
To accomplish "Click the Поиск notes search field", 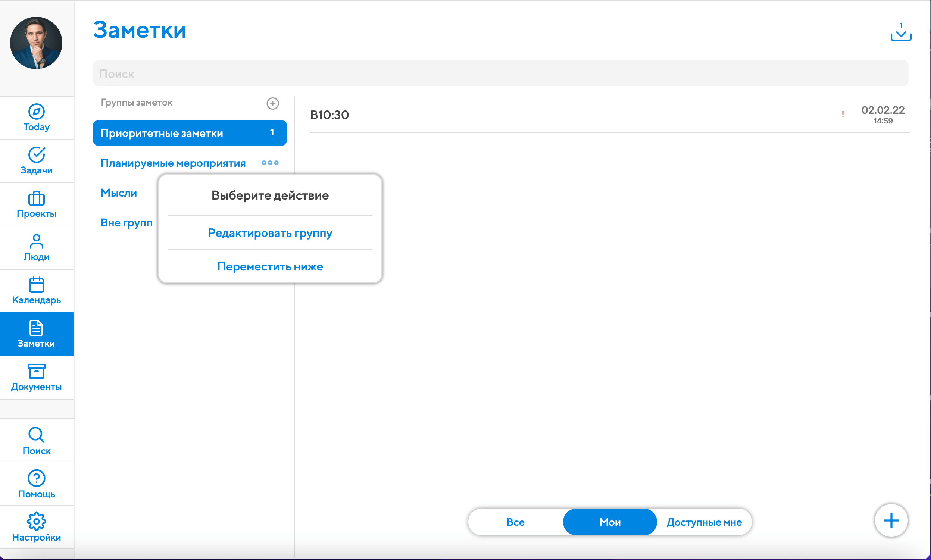I will [x=500, y=73].
